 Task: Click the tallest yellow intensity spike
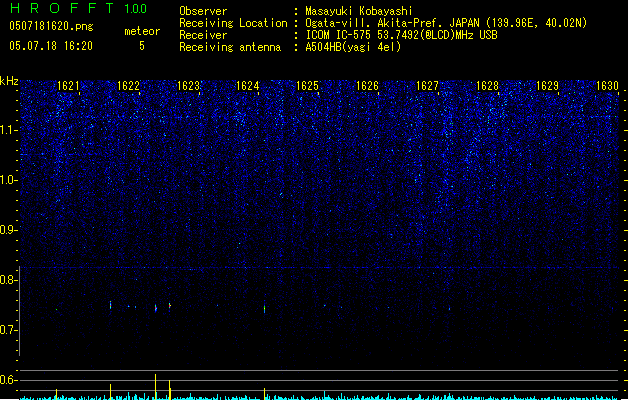coord(156,386)
